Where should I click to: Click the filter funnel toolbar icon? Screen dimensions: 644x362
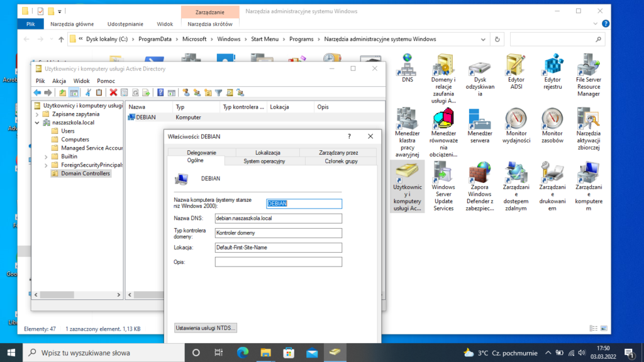click(x=218, y=92)
